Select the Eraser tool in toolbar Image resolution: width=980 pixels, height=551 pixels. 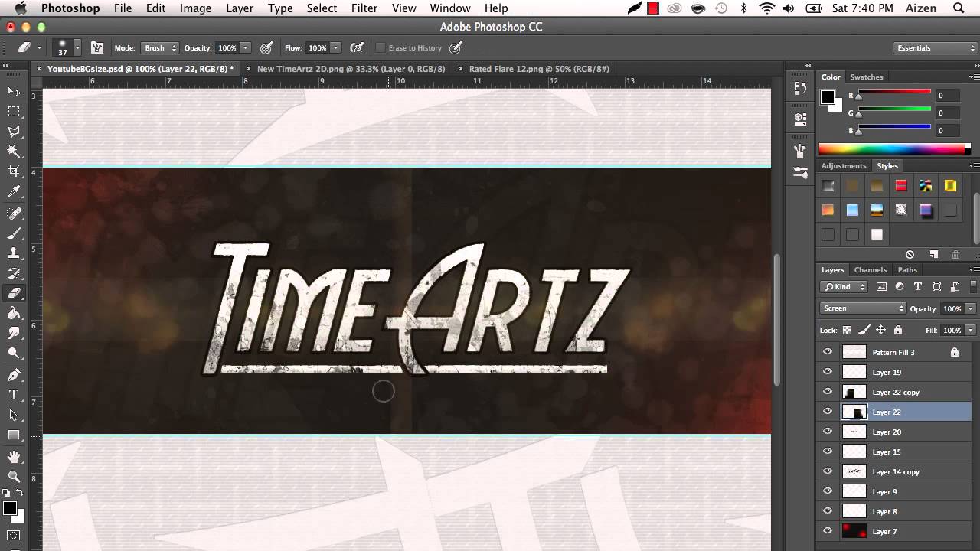(x=14, y=293)
